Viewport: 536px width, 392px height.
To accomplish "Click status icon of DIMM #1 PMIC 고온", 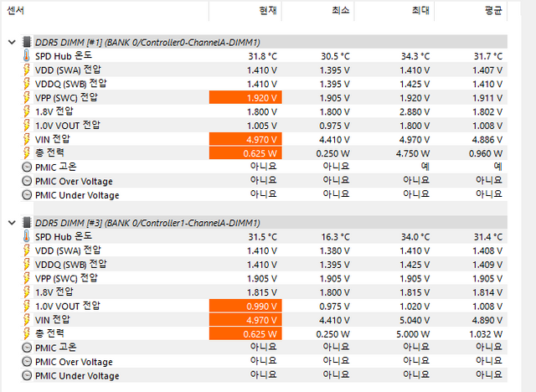I will pos(27,167).
